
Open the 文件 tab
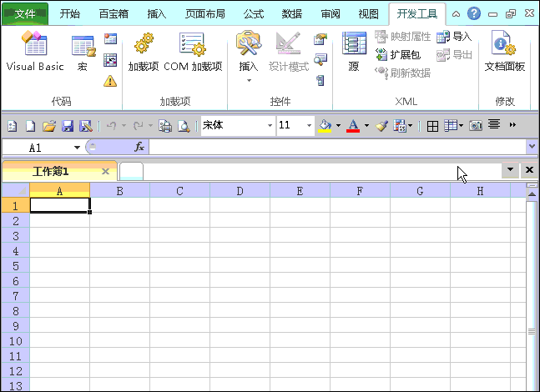point(25,14)
